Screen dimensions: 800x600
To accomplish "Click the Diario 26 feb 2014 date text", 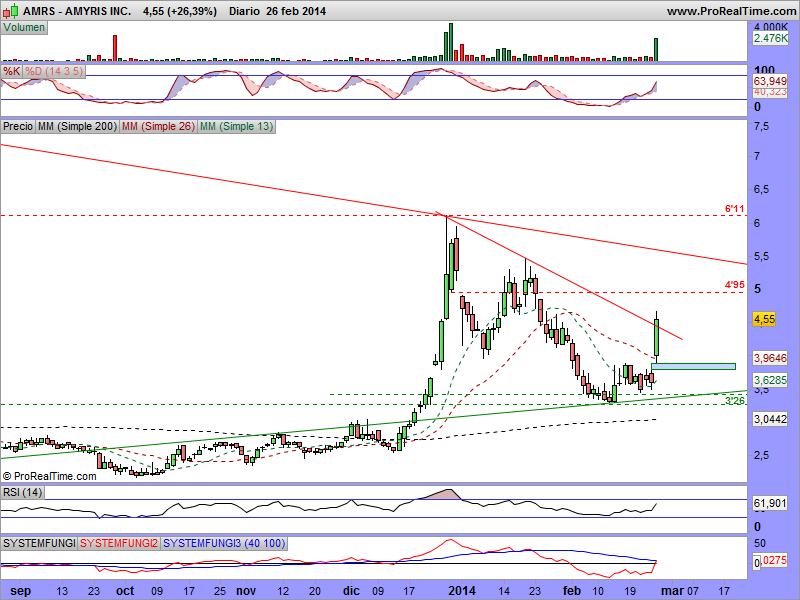I will [277, 11].
